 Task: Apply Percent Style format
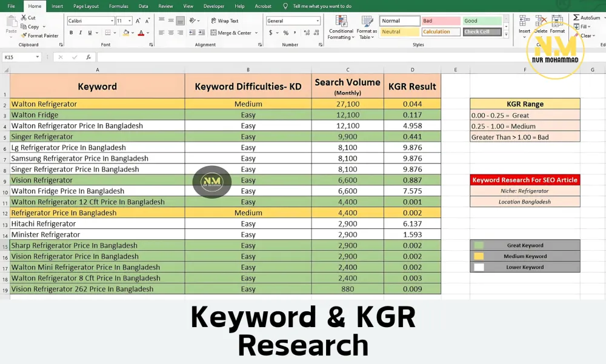pyautogui.click(x=285, y=33)
